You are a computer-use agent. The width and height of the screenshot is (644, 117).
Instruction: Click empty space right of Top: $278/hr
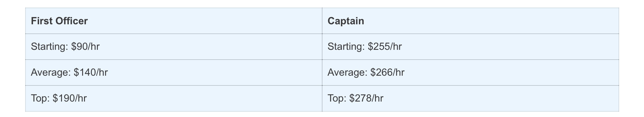500,98
